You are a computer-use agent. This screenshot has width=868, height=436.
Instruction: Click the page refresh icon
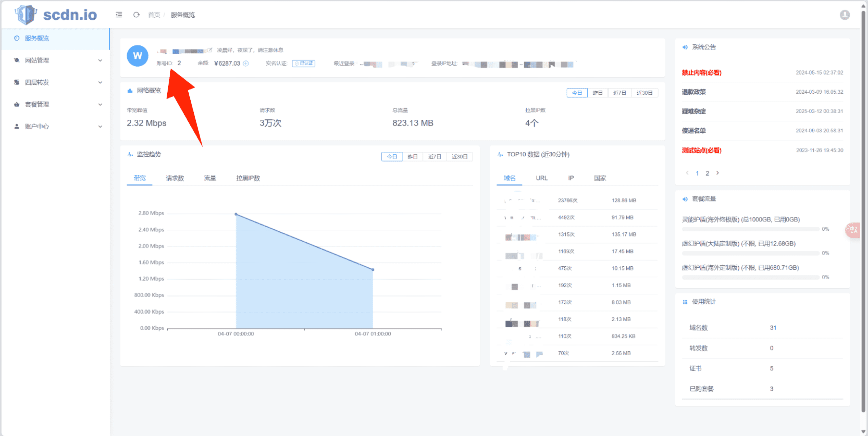(136, 15)
